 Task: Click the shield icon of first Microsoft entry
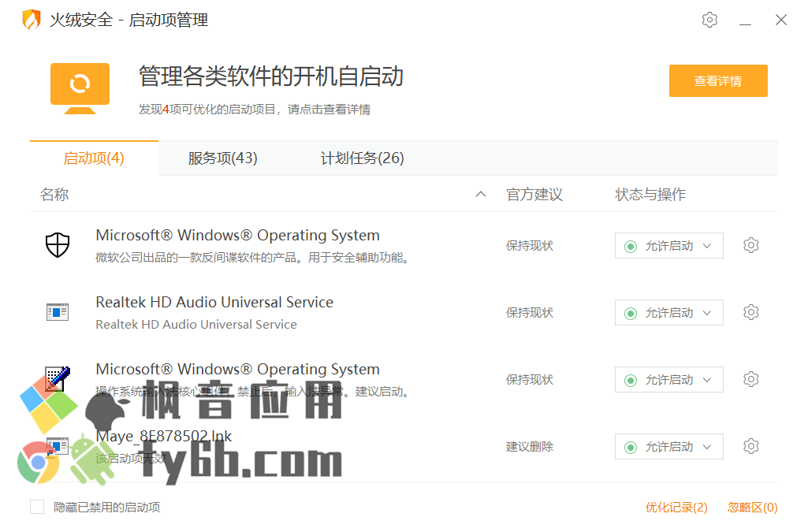click(58, 244)
